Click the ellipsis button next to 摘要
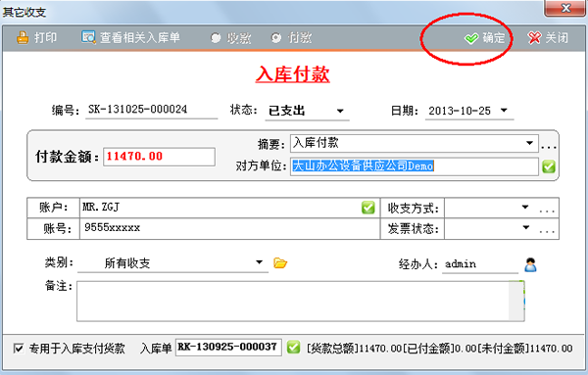 pyautogui.click(x=549, y=147)
